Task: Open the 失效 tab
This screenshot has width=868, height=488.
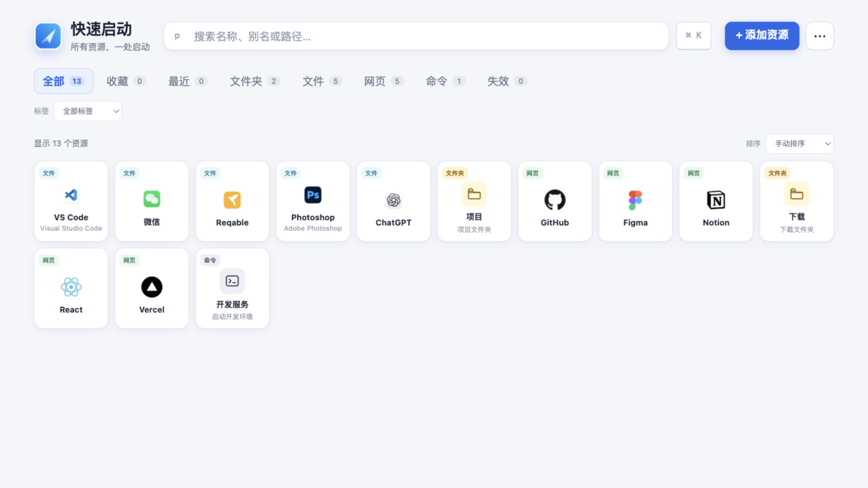Action: pos(507,81)
